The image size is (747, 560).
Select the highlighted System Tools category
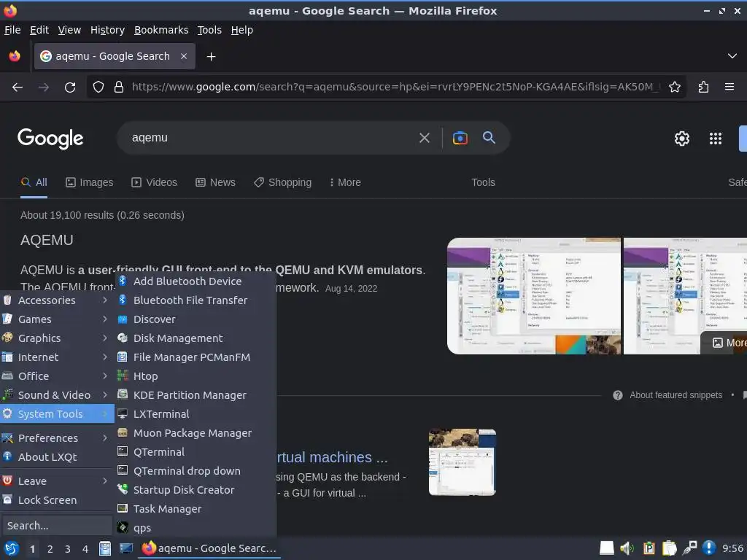pos(57,414)
